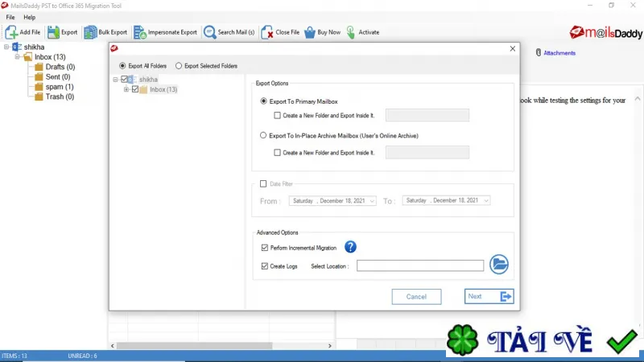Click the MailsDaddy logo
The image size is (644, 362).
[606, 32]
